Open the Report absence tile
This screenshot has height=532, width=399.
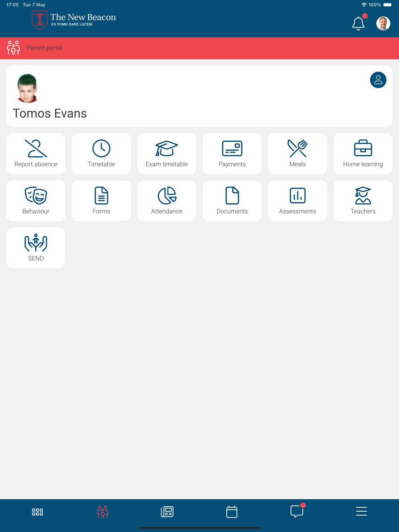[x=36, y=154]
